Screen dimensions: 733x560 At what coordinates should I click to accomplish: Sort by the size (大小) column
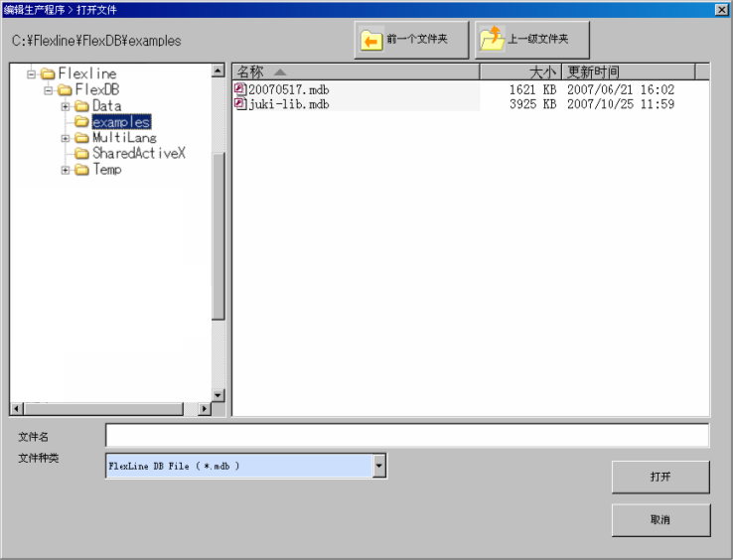(520, 72)
